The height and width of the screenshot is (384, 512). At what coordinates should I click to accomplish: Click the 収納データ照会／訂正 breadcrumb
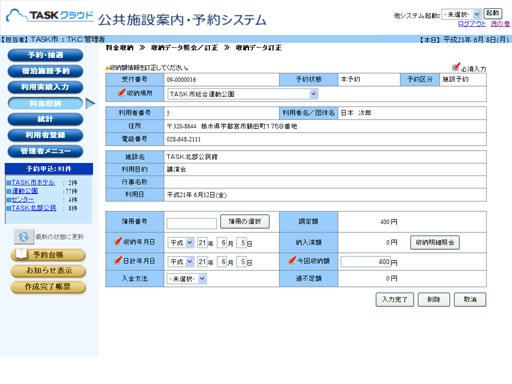coord(184,48)
